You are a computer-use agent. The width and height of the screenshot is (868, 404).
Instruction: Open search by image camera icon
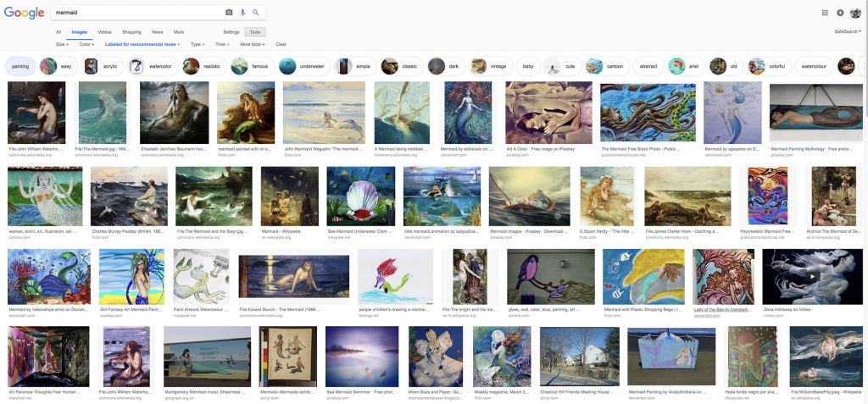(x=229, y=12)
